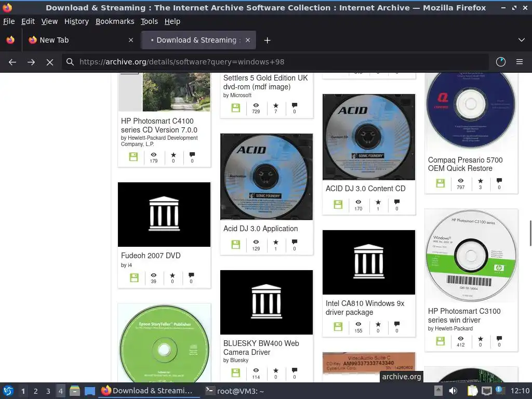Open the root@VM3 terminal taskbar entry
This screenshot has width=532, height=399.
point(236,391)
